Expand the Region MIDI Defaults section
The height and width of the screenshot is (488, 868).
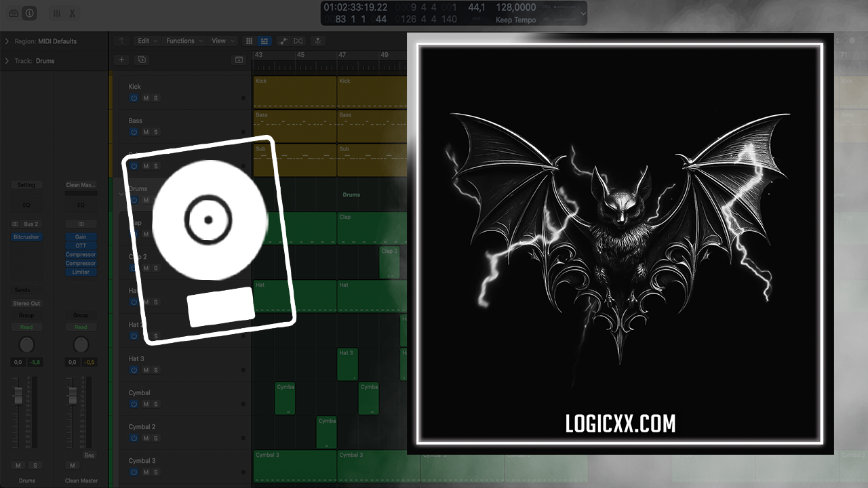(7, 41)
